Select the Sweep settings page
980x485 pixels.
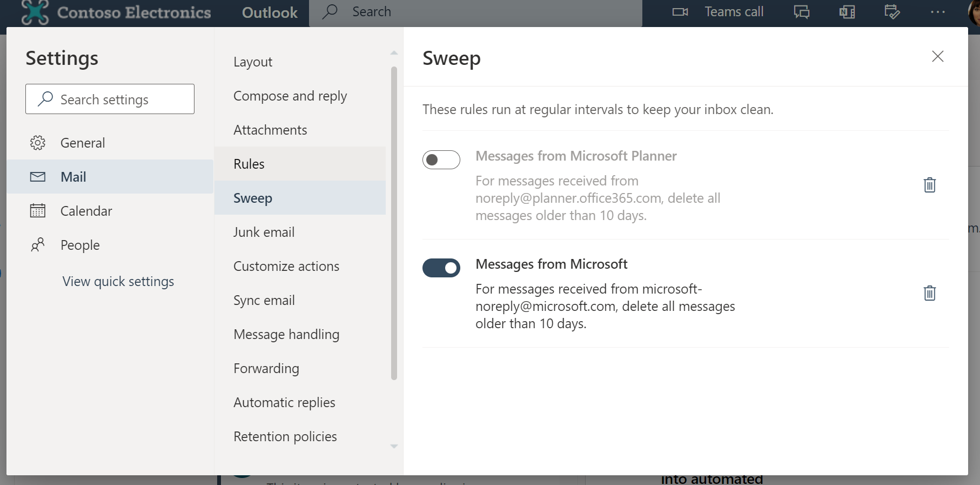[300, 198]
